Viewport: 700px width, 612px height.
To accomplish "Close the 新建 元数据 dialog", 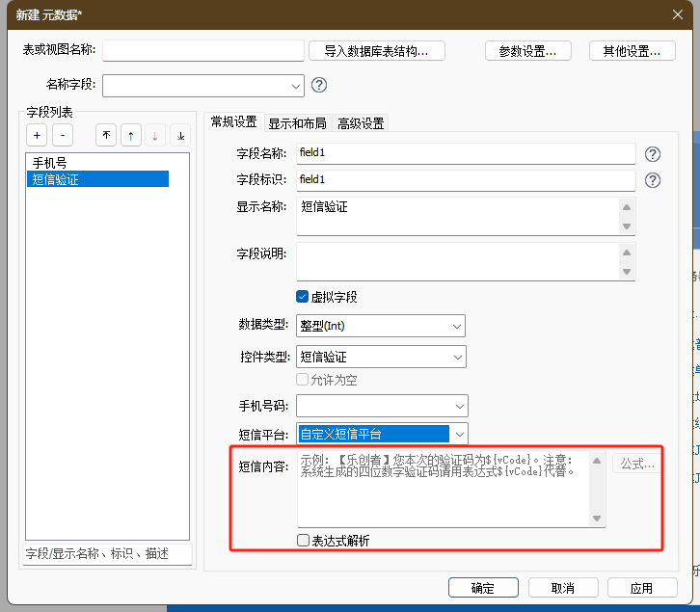I will coord(677,13).
